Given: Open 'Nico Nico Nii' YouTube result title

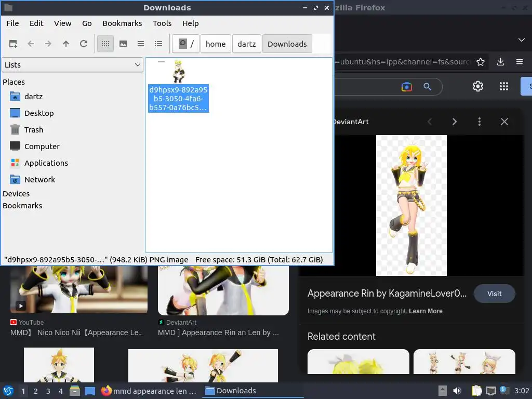Looking at the screenshot, I should [77, 332].
